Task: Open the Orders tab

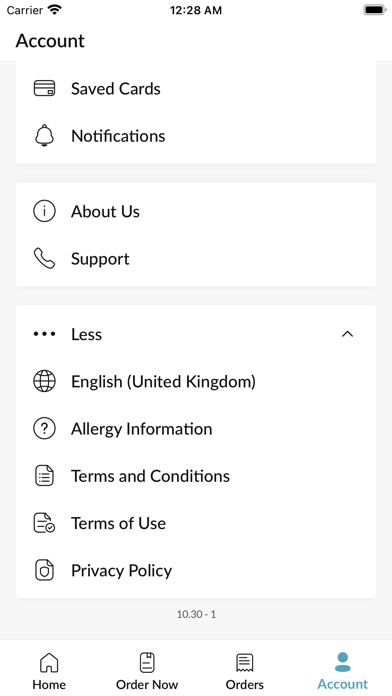Action: [x=245, y=671]
